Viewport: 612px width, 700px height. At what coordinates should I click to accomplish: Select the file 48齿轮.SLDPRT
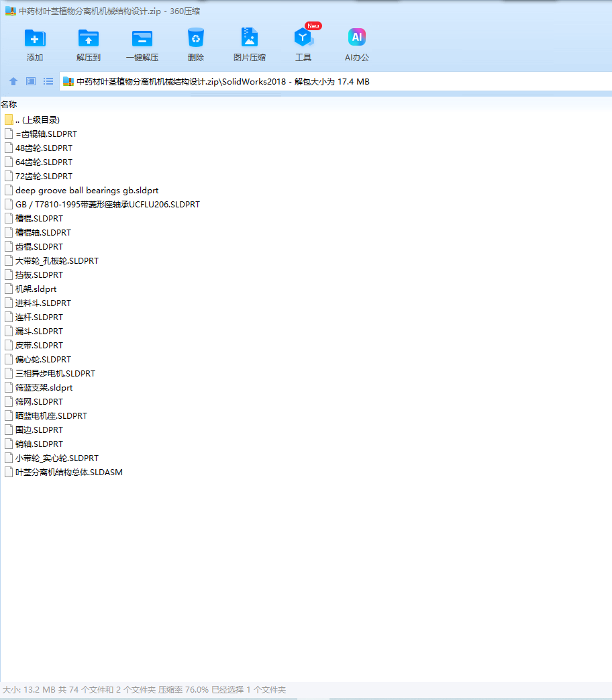click(x=44, y=148)
